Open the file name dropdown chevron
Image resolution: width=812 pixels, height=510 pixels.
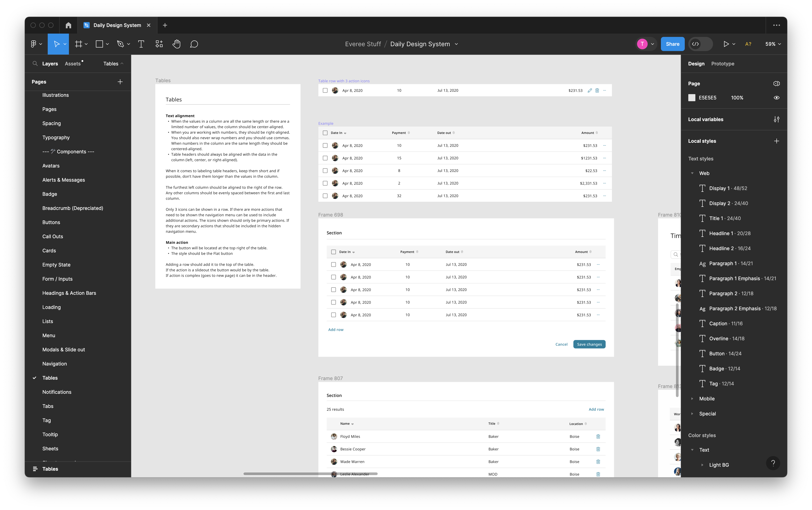coord(456,44)
